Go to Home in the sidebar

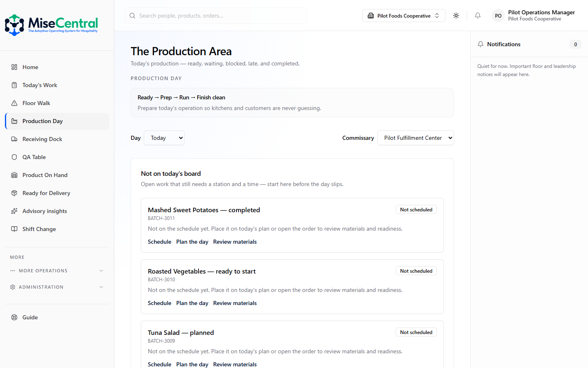tap(57, 67)
